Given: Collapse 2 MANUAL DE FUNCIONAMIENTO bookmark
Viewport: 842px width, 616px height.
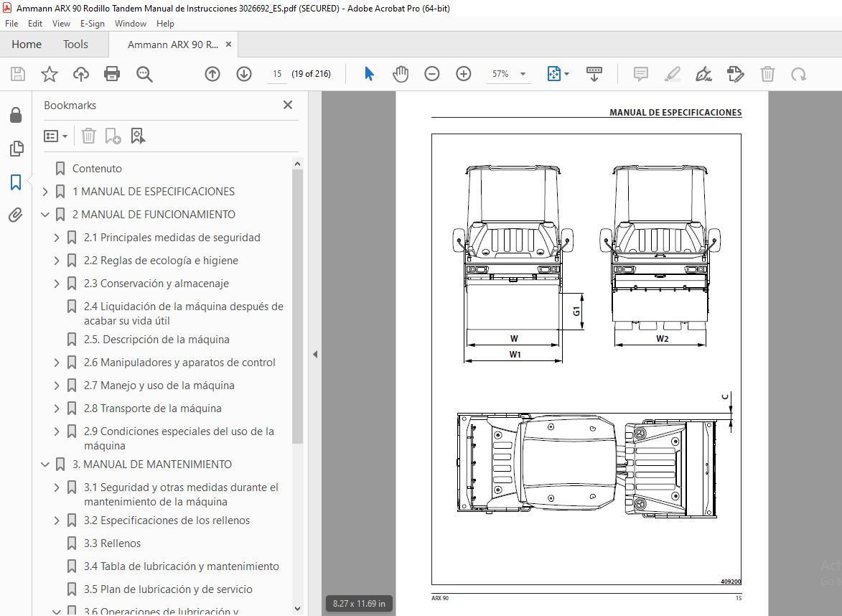Looking at the screenshot, I should tap(46, 215).
